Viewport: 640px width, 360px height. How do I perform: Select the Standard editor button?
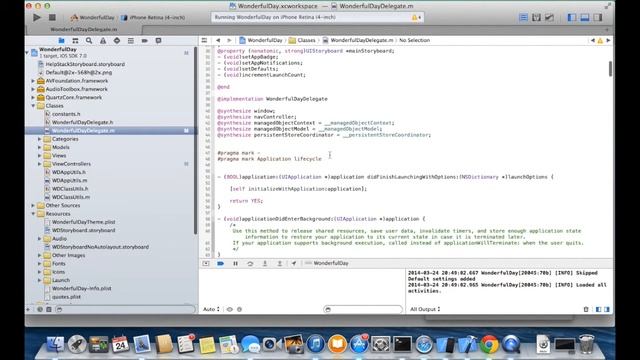523,18
